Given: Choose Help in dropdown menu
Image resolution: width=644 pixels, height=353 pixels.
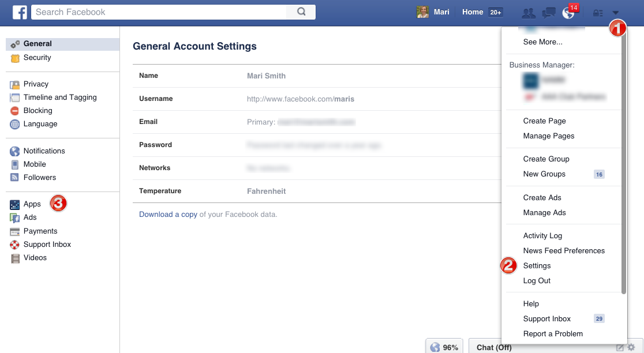Looking at the screenshot, I should (531, 304).
